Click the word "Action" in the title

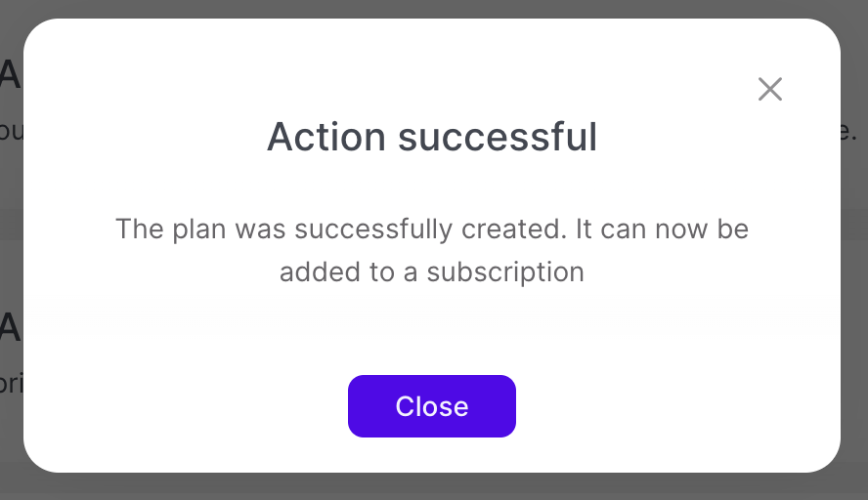(x=326, y=138)
